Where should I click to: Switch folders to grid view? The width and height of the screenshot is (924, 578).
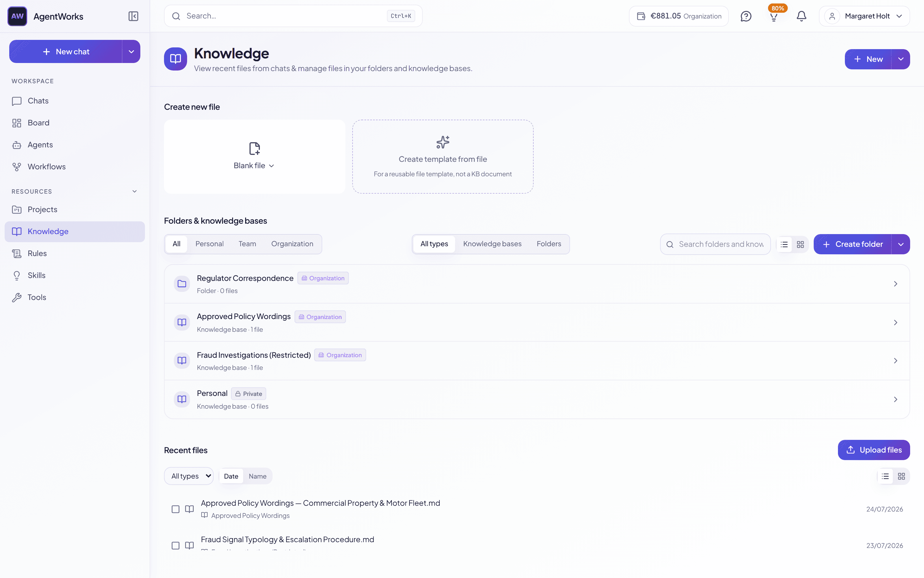point(800,244)
